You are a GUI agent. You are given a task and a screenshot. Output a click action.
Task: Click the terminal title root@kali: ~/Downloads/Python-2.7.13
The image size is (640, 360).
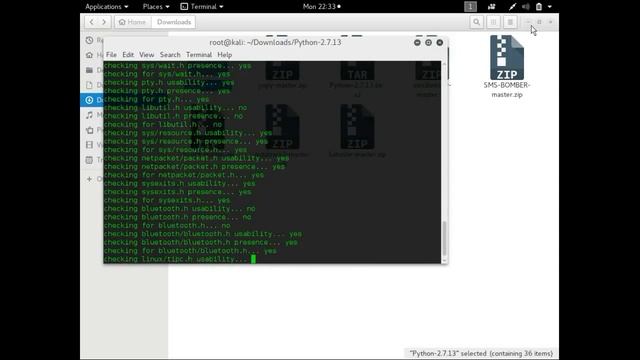click(275, 42)
